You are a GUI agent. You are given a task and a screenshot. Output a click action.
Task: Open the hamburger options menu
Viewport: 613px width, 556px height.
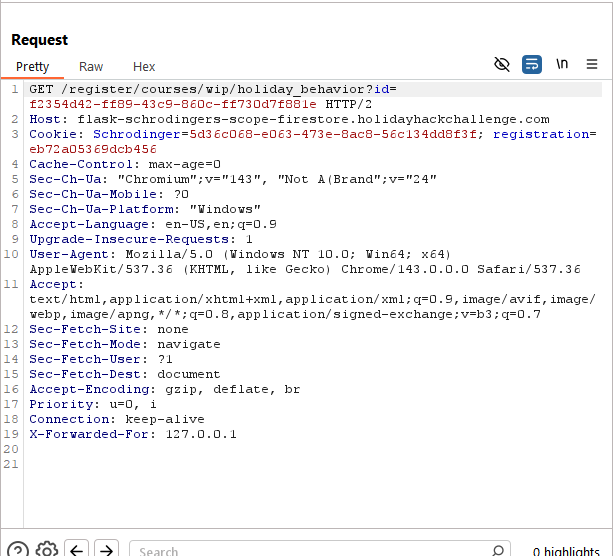coord(592,64)
